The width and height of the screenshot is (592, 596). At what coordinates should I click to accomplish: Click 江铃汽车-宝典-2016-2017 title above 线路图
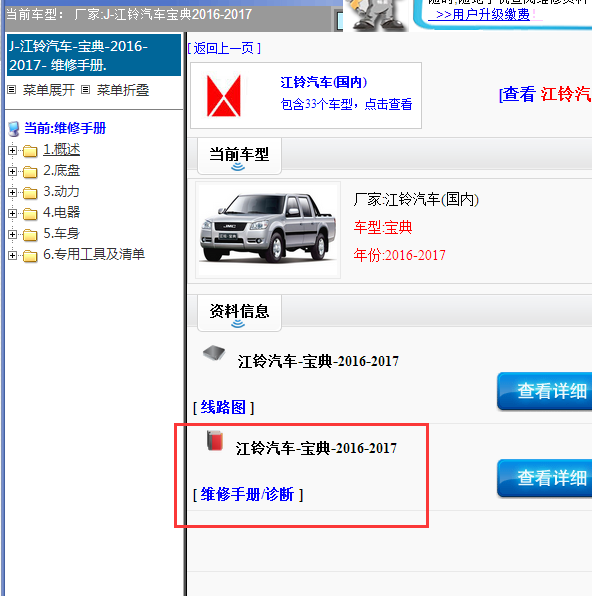click(318, 361)
